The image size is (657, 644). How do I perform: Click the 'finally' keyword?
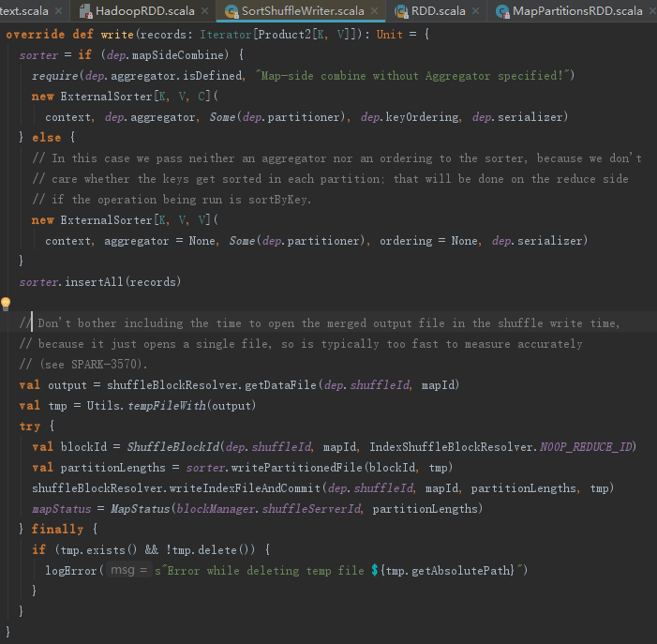[x=57, y=530]
